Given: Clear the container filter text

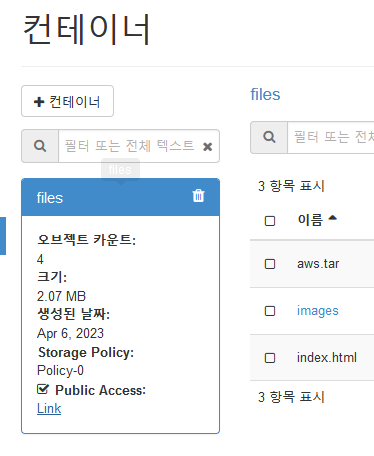Looking at the screenshot, I should (207, 147).
